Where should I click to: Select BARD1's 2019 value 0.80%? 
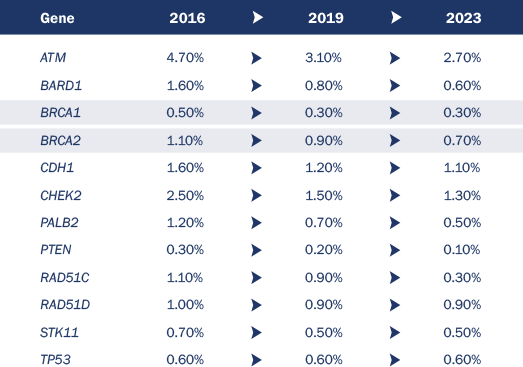(324, 86)
